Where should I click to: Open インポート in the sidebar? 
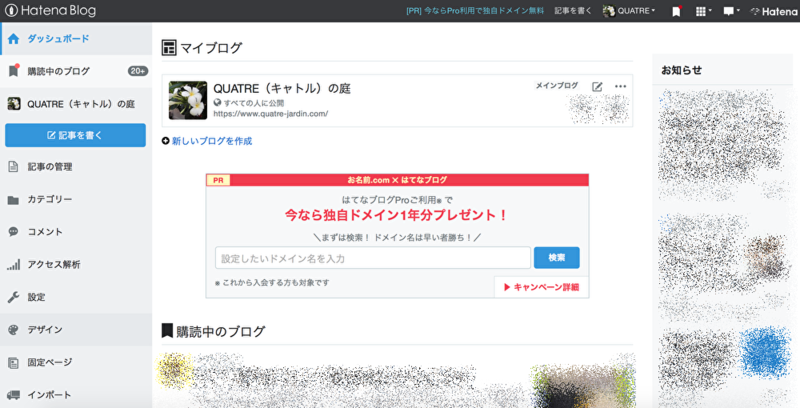click(76, 395)
